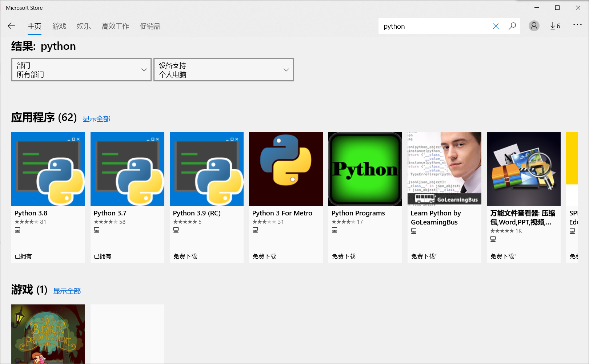The height and width of the screenshot is (364, 589).
Task: Switch to the 促销品 tab
Action: tap(150, 27)
